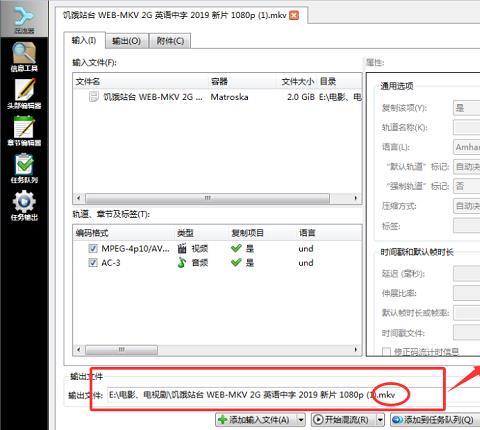The image size is (480, 430).
Task: Open the job output (任务输出) panel
Action: pos(24,205)
